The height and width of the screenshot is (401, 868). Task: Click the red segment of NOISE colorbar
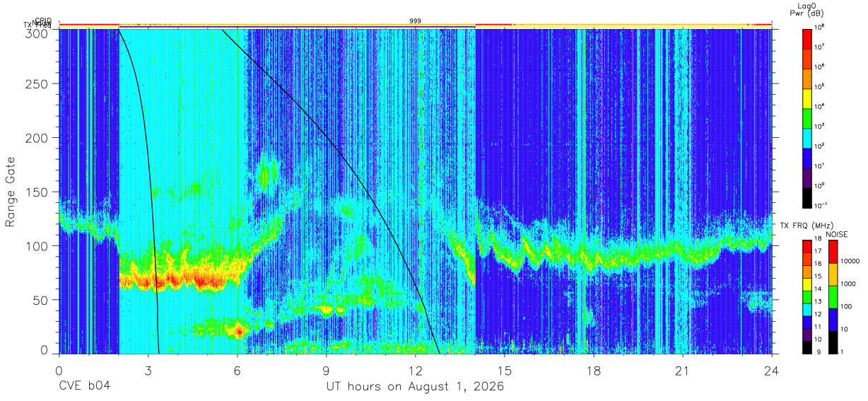(x=832, y=251)
